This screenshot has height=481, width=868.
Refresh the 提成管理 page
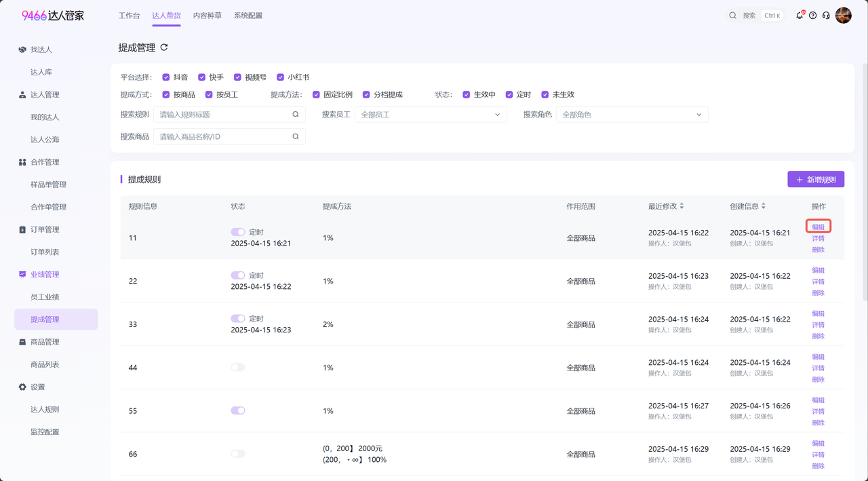click(163, 47)
